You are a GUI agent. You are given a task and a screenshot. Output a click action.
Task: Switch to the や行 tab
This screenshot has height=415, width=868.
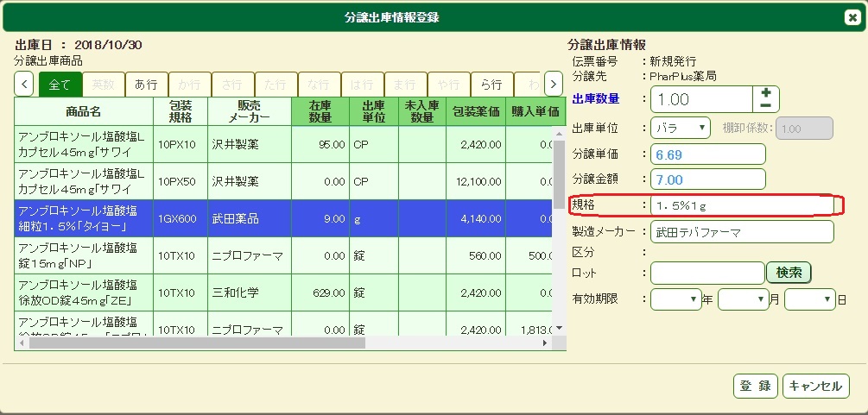(x=449, y=85)
